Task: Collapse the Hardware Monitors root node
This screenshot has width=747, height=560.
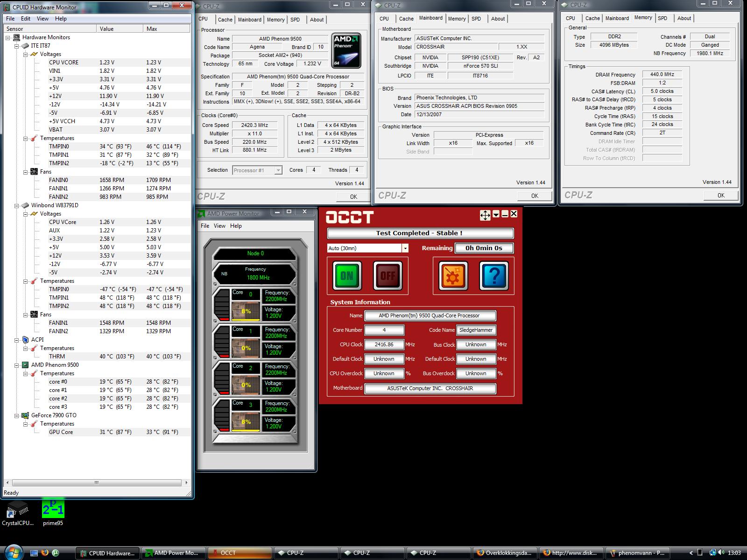Action: [x=8, y=37]
